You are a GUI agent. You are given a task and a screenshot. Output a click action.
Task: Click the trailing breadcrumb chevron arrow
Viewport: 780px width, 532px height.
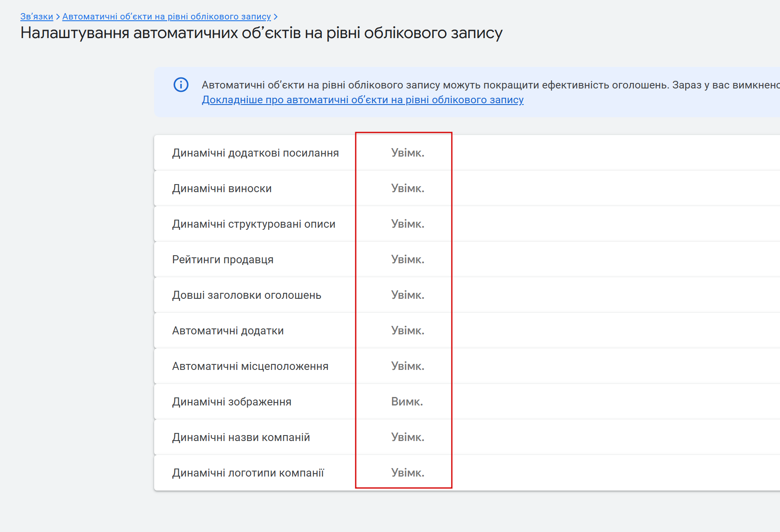pyautogui.click(x=276, y=17)
